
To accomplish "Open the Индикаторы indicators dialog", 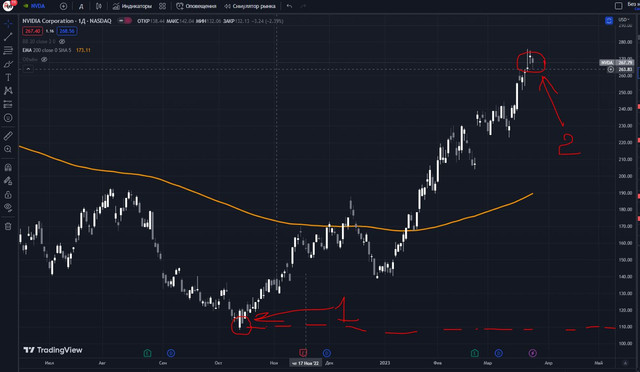I will (x=132, y=6).
